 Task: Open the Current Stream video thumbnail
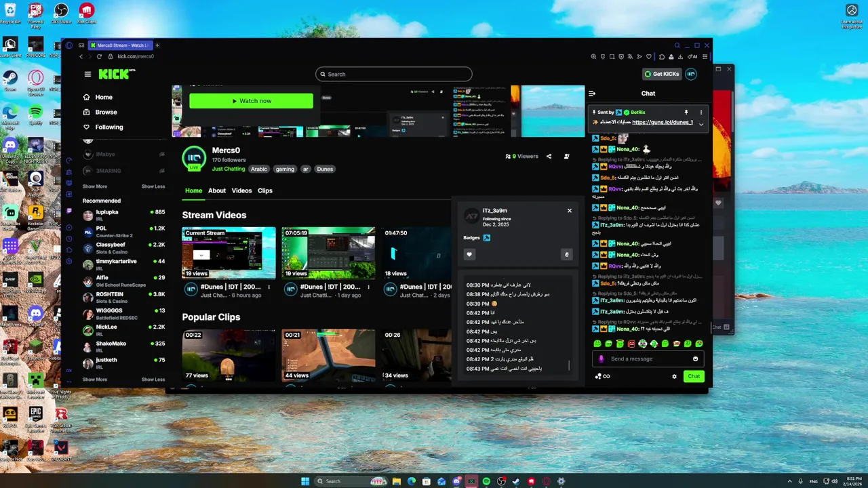tap(229, 253)
